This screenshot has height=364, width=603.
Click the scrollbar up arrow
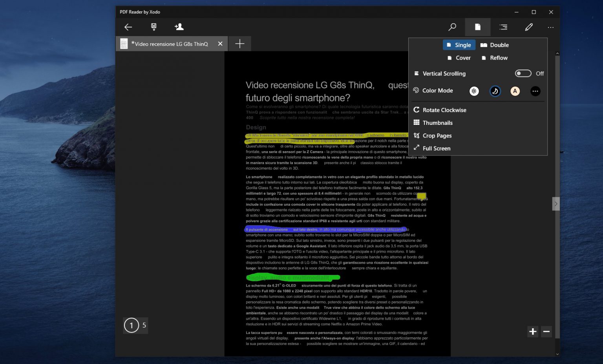[557, 53]
